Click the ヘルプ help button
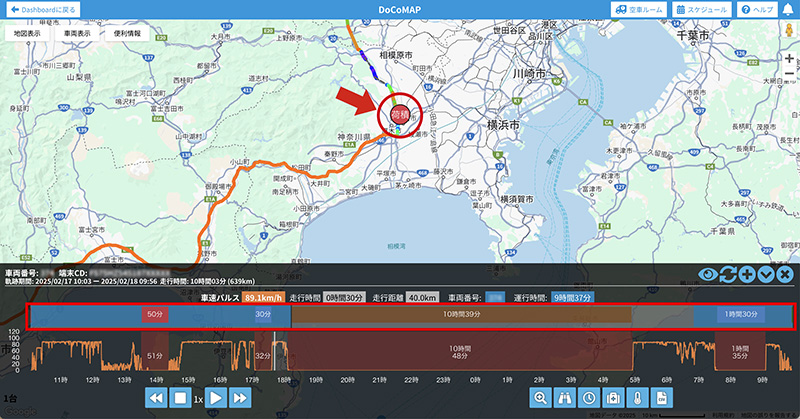The width and height of the screenshot is (800, 419). point(757,9)
